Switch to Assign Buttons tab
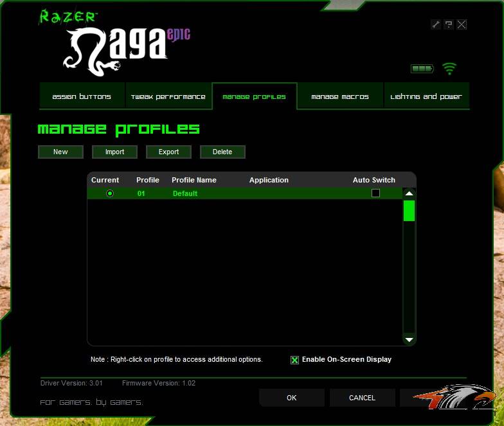 82,96
